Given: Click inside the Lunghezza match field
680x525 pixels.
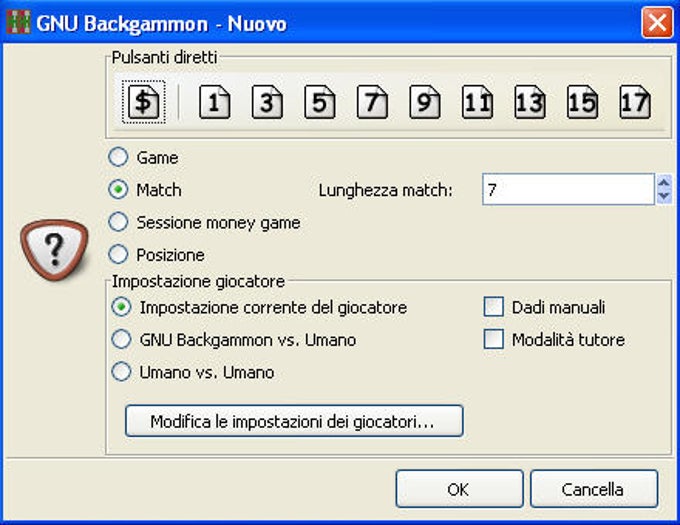Looking at the screenshot, I should 568,189.
